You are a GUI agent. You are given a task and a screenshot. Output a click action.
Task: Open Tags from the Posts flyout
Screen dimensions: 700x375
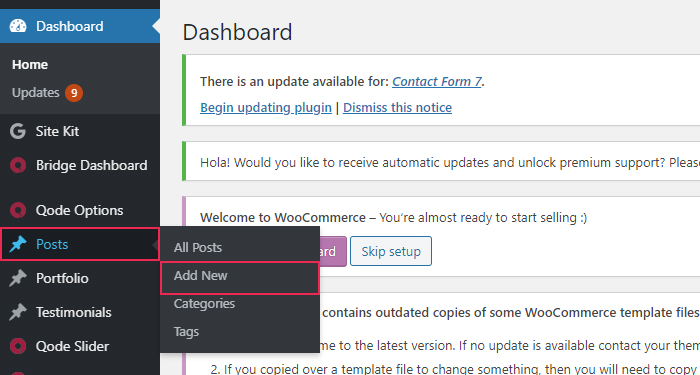pos(186,332)
